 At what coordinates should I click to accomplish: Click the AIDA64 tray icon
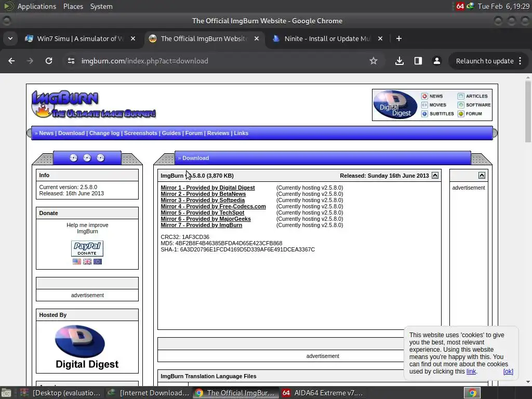tap(460, 6)
